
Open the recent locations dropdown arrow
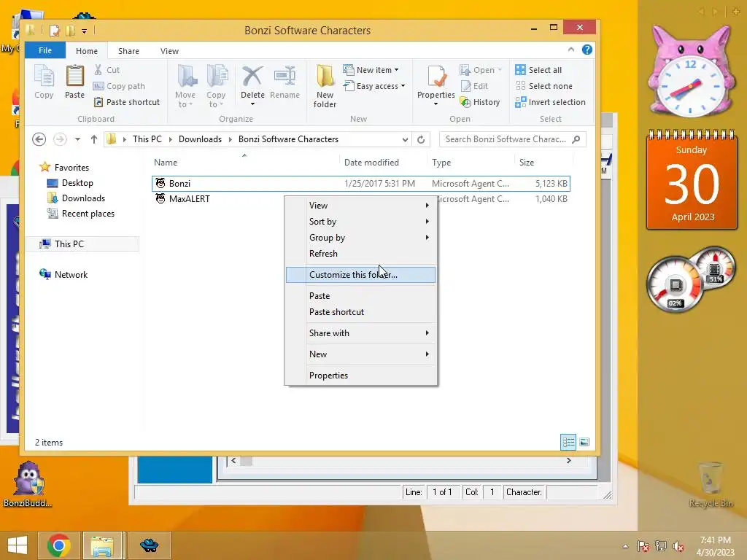[77, 139]
